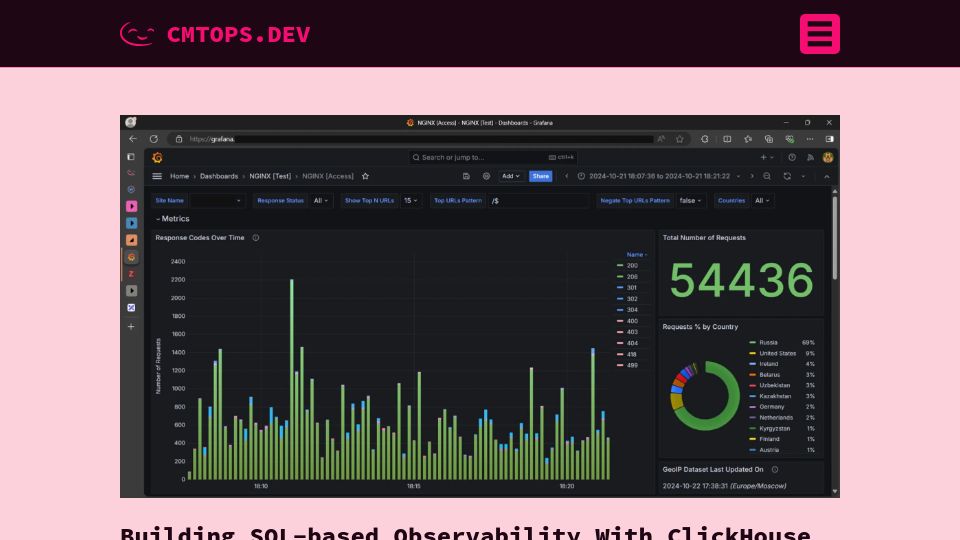Click Russia color swatch in country legend
The image size is (960, 540).
[752, 343]
